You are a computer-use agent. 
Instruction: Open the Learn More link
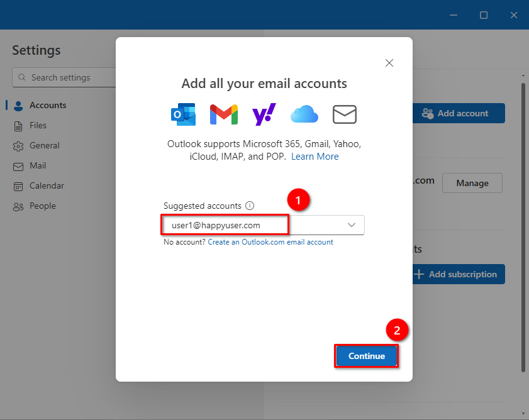coord(315,157)
